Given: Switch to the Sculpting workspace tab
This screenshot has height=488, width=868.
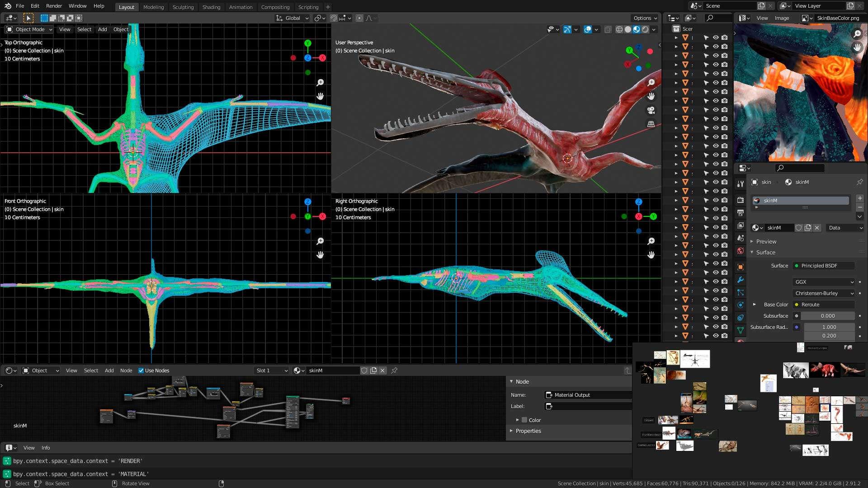Looking at the screenshot, I should tap(183, 7).
